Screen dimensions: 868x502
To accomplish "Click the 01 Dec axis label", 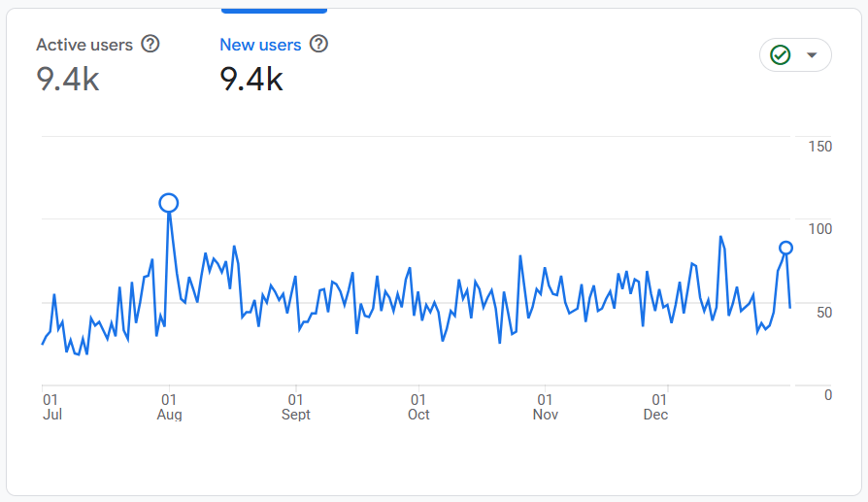I will 656,407.
